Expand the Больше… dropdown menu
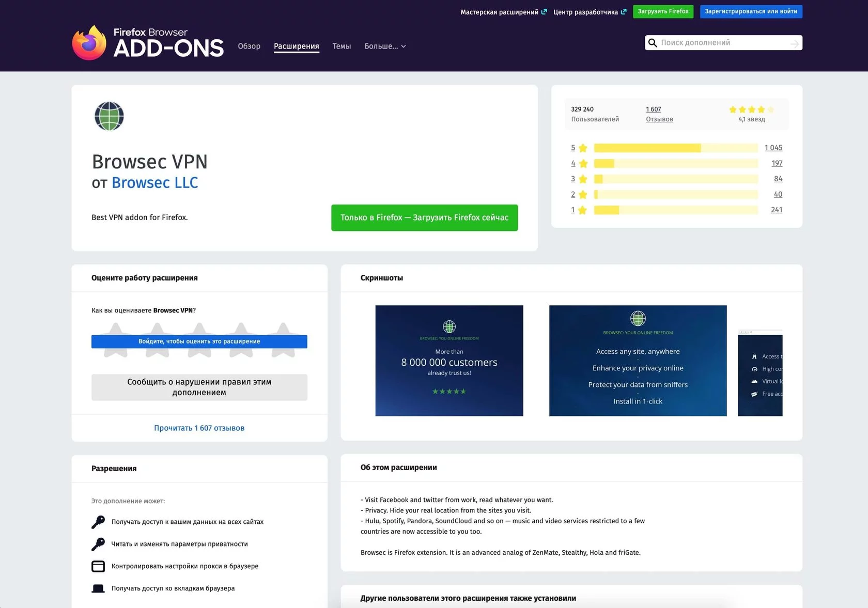Screen dimensions: 868x608 pos(385,46)
